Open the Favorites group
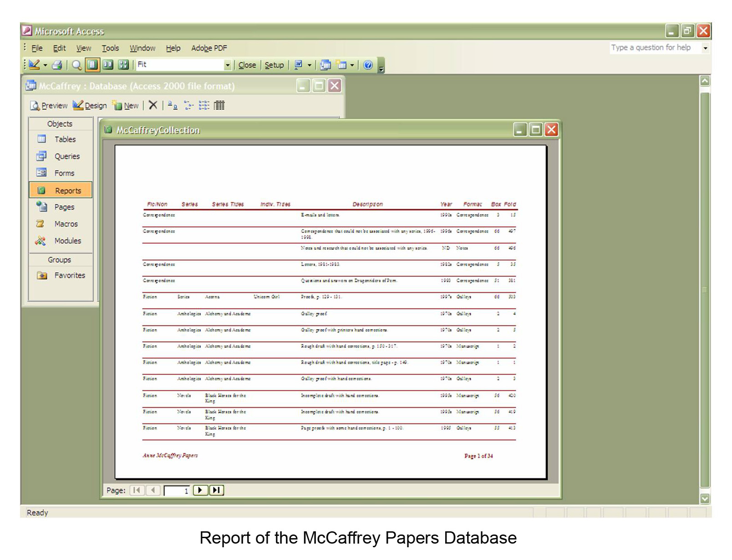 61,275
